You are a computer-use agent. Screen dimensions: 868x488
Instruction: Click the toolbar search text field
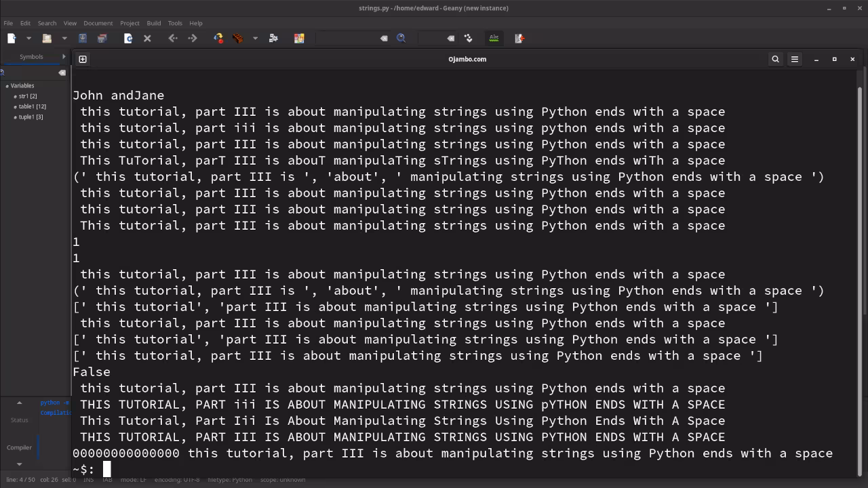point(347,39)
